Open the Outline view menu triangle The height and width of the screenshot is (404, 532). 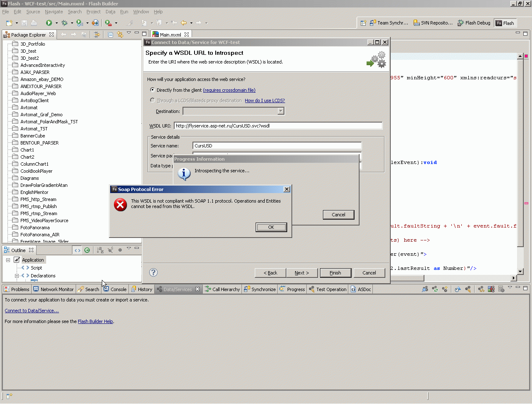(x=129, y=248)
